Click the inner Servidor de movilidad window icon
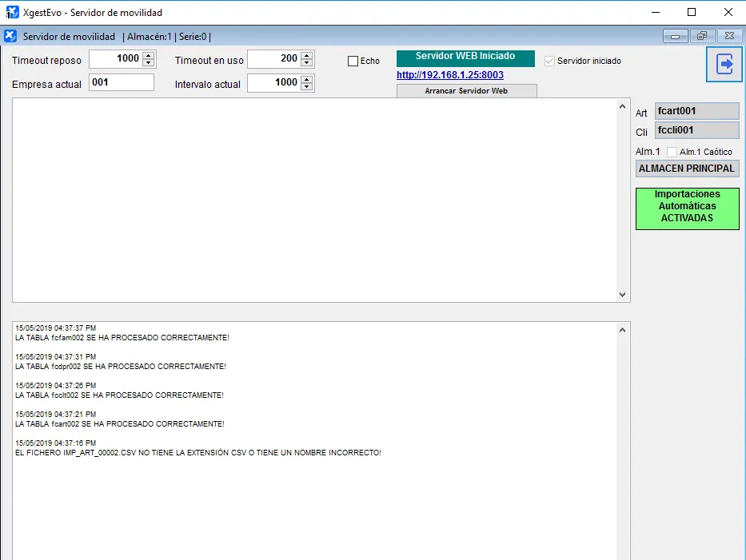The width and height of the screenshot is (746, 560). (10, 36)
